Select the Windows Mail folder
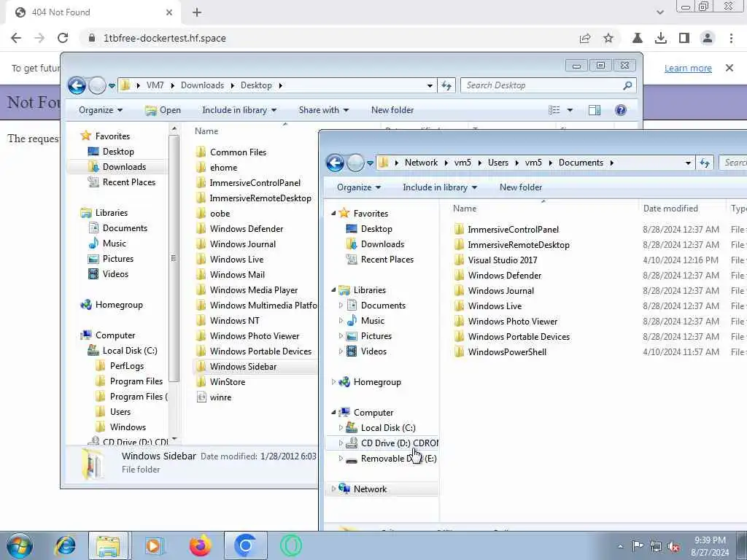Image resolution: width=747 pixels, height=560 pixels. [x=231, y=274]
